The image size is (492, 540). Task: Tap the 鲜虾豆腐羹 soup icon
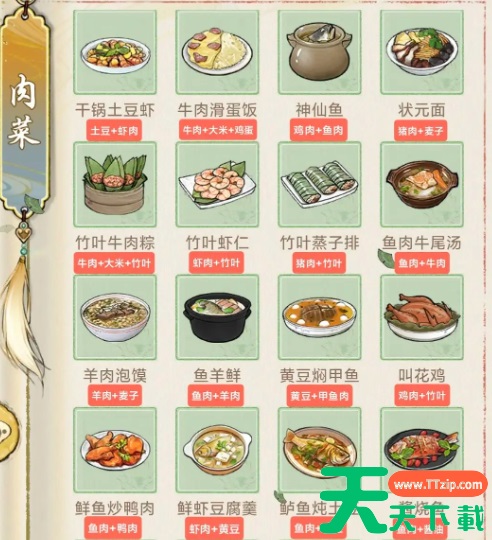217,450
